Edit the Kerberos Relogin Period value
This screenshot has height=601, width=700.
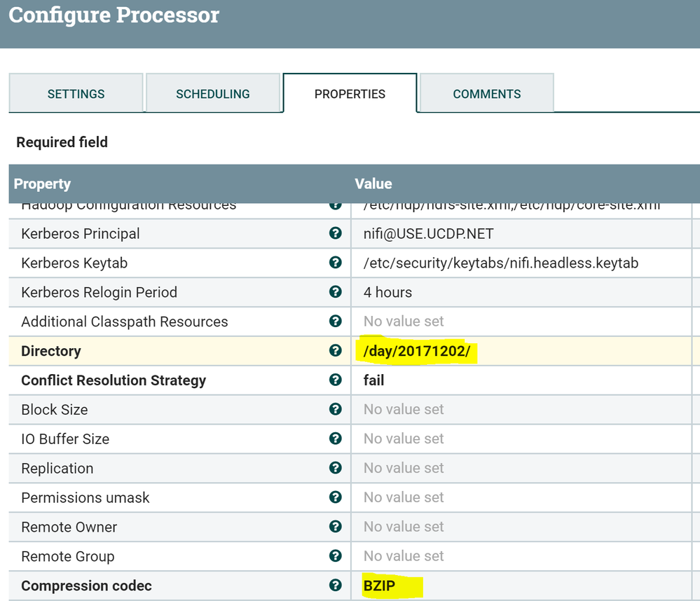coord(387,292)
